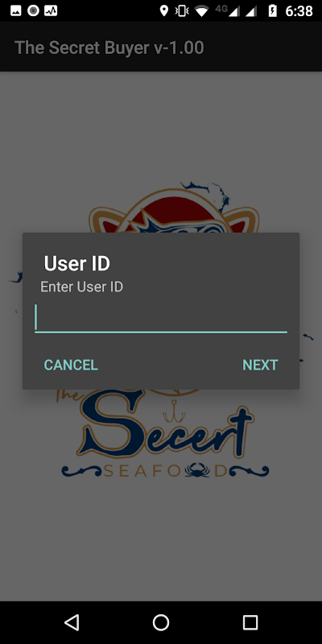Tap the 6:38 clock in status bar
The image size is (322, 644).
[x=299, y=11]
